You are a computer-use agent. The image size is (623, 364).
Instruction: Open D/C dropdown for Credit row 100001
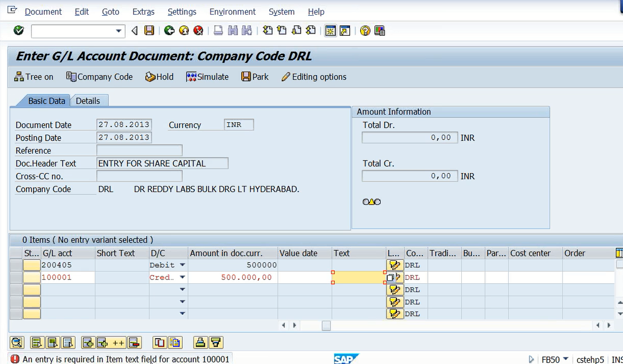182,277
